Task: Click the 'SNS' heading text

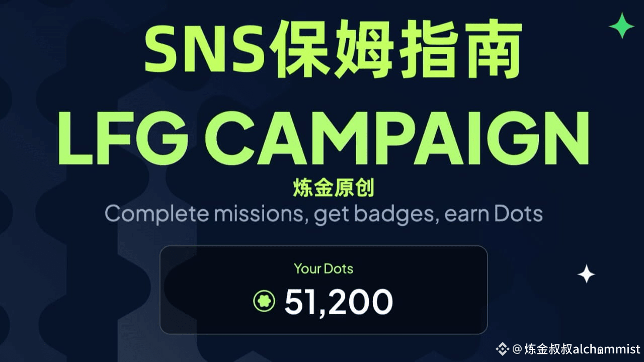Action: (x=205, y=47)
